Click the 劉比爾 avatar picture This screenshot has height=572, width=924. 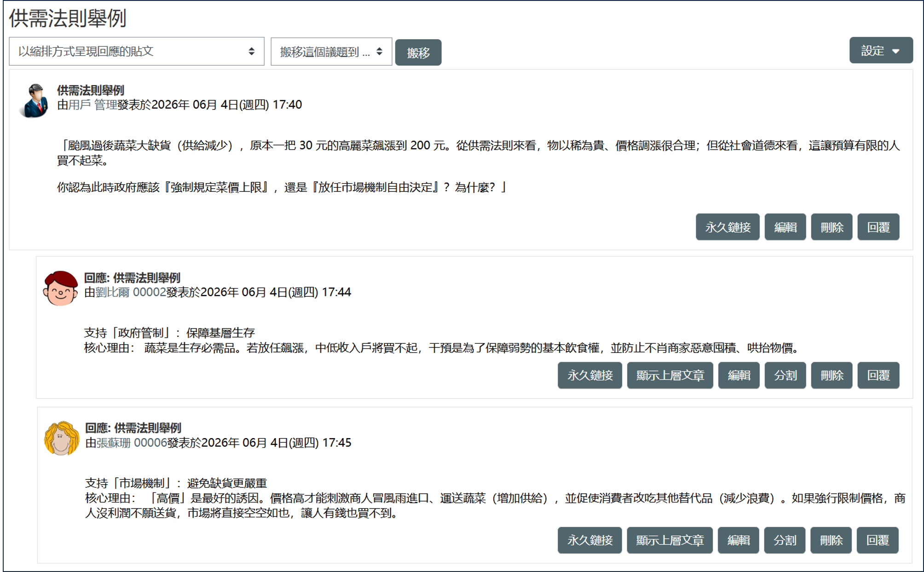(60, 288)
